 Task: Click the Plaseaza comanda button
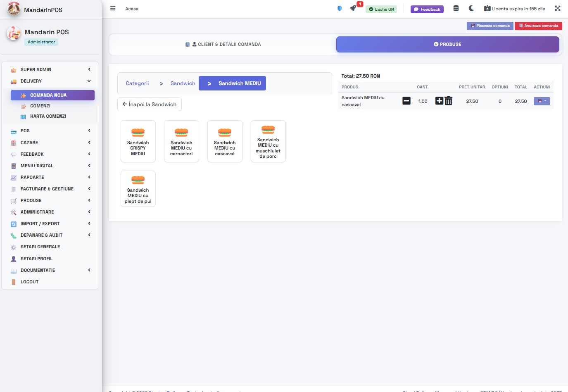pyautogui.click(x=490, y=26)
